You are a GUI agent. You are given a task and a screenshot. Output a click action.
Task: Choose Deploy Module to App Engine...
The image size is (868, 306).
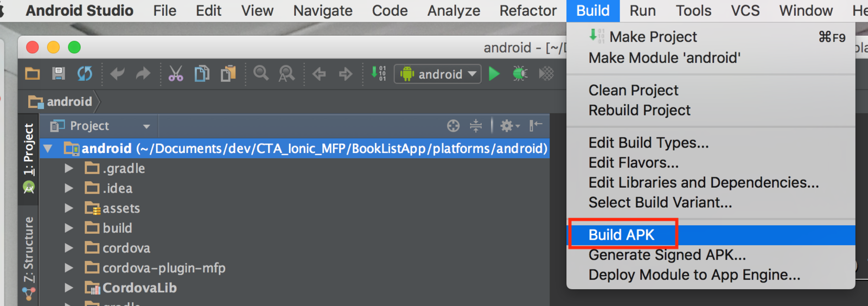(x=711, y=275)
